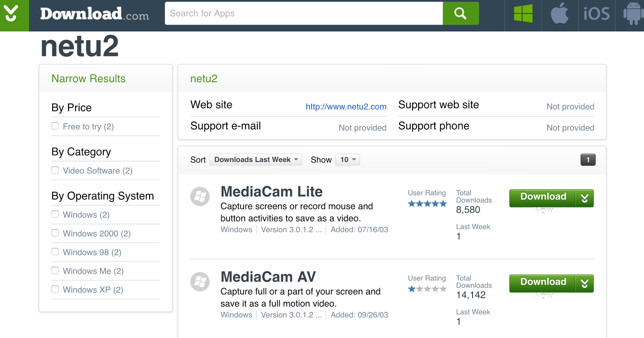
Task: Open the Show 10 results dropdown
Action: (347, 160)
